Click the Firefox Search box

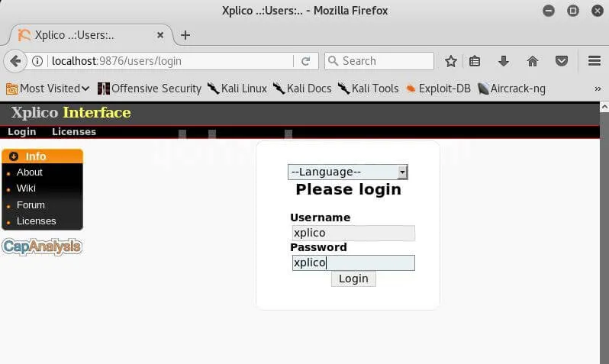(x=379, y=61)
